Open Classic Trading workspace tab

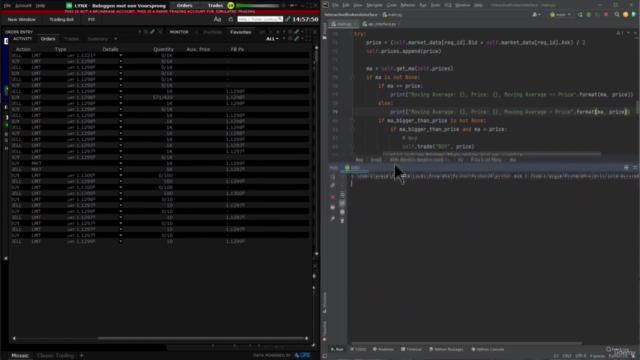(56, 356)
